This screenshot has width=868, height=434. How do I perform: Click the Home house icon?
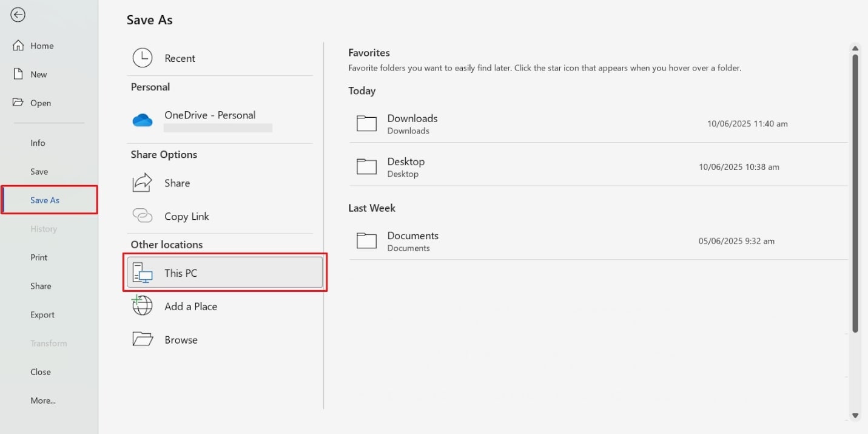[x=18, y=46]
